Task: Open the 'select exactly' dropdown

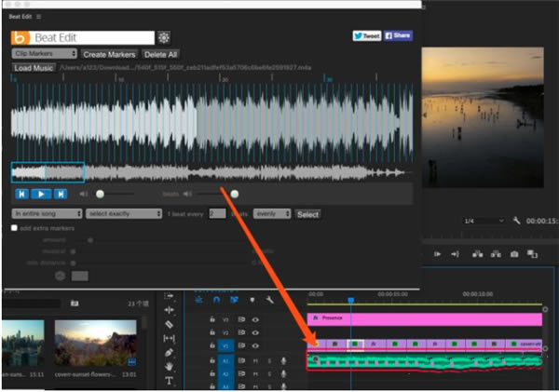Action: tap(123, 214)
